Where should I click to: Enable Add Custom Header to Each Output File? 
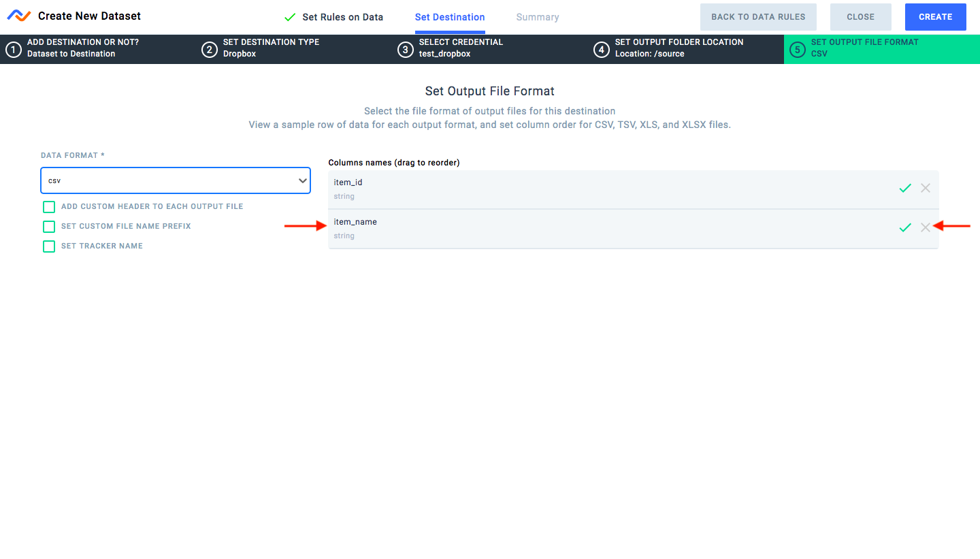49,206
